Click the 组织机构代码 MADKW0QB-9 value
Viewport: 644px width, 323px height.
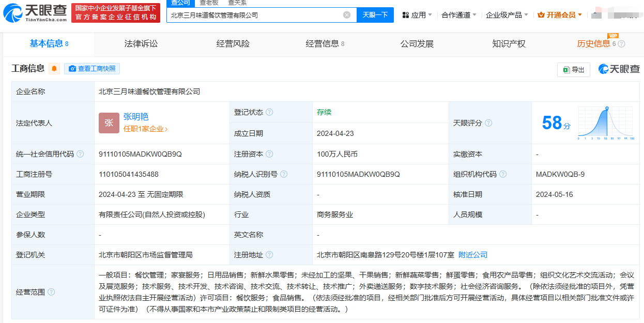coord(560,174)
